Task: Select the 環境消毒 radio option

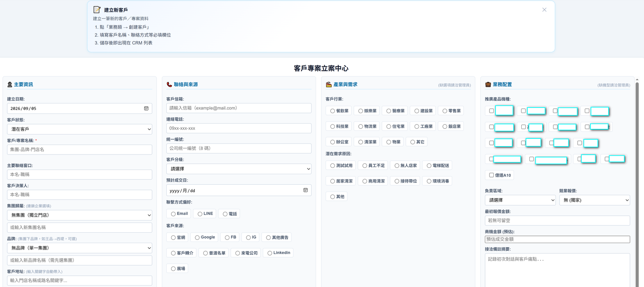Action: point(429,181)
